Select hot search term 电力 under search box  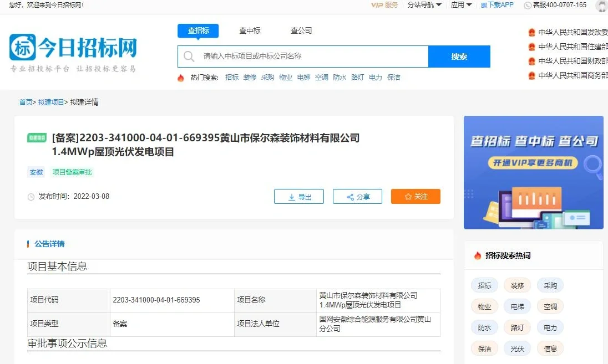[376, 78]
